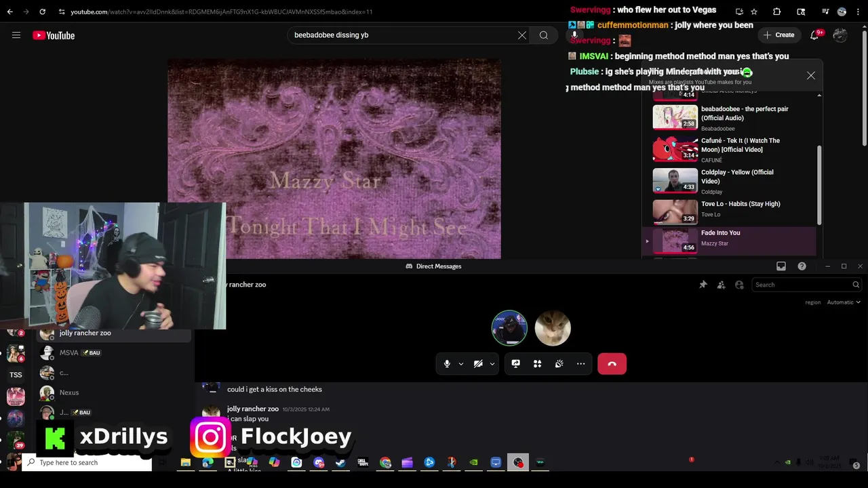
Task: Open File Explorer from taskbar
Action: point(185,462)
